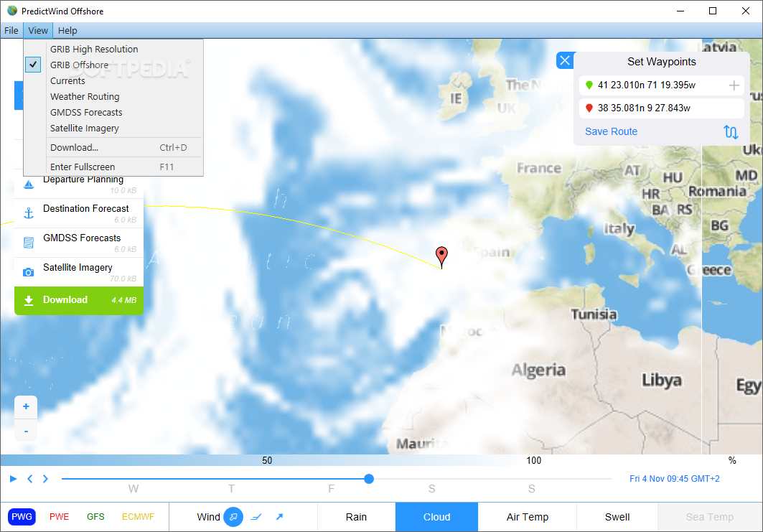Edit the 41 23.010n 71 19.395w waypoint field
Screen dimensions: 763x532
tap(661, 85)
